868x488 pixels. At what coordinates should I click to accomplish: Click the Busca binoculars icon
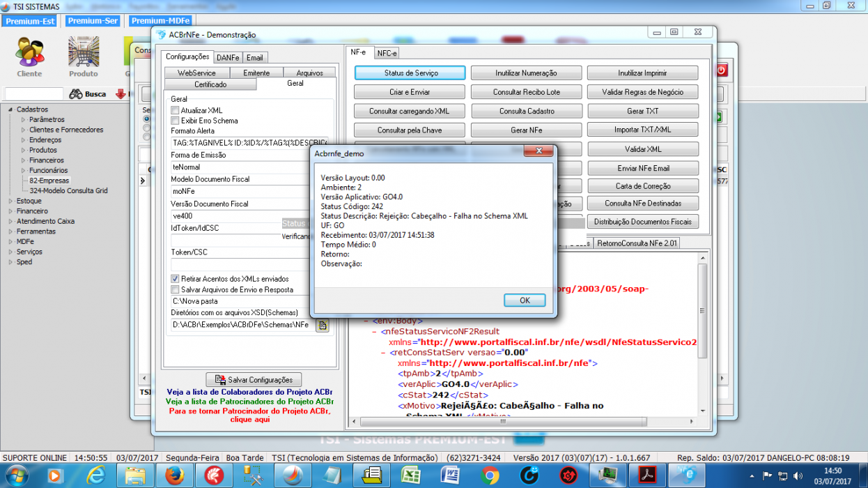click(75, 93)
